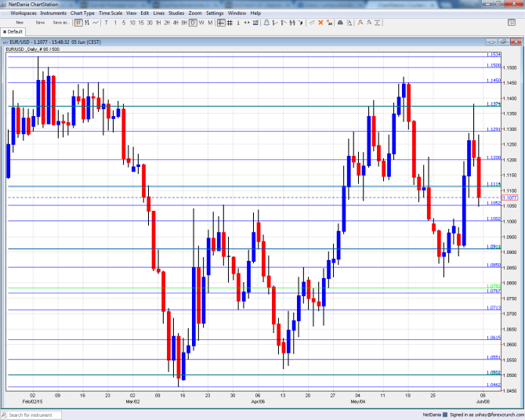
Task: Select the Daily 'D' time scale
Action: coord(193,23)
